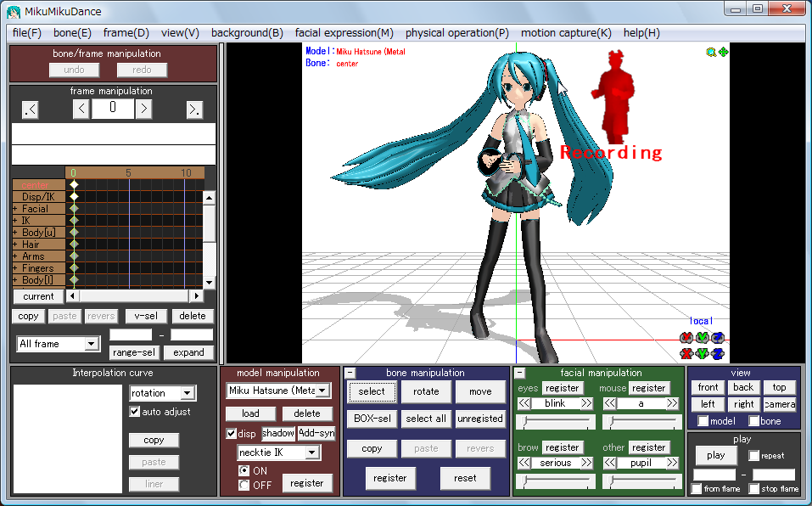812x506 pixels.
Task: Click the play start frame input field
Action: (x=714, y=475)
